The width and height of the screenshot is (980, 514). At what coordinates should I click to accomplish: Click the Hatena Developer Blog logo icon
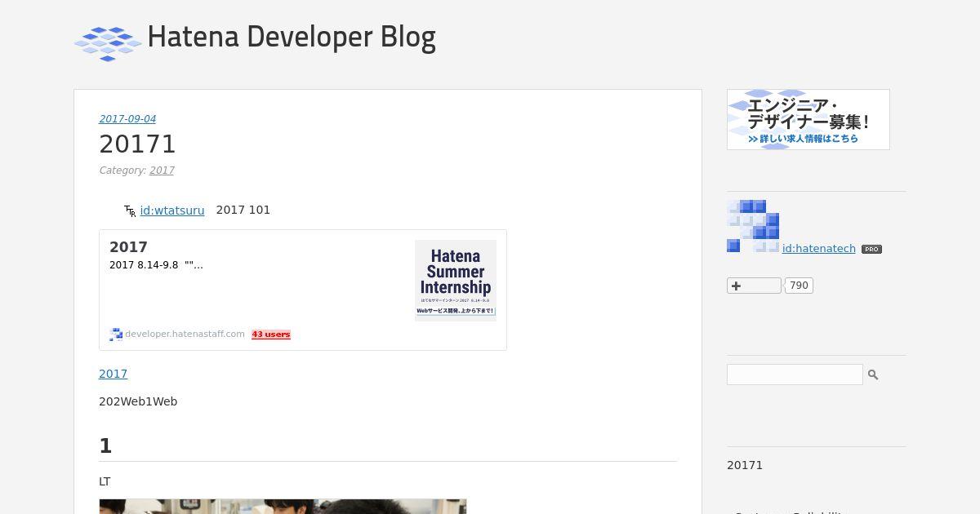click(x=108, y=43)
